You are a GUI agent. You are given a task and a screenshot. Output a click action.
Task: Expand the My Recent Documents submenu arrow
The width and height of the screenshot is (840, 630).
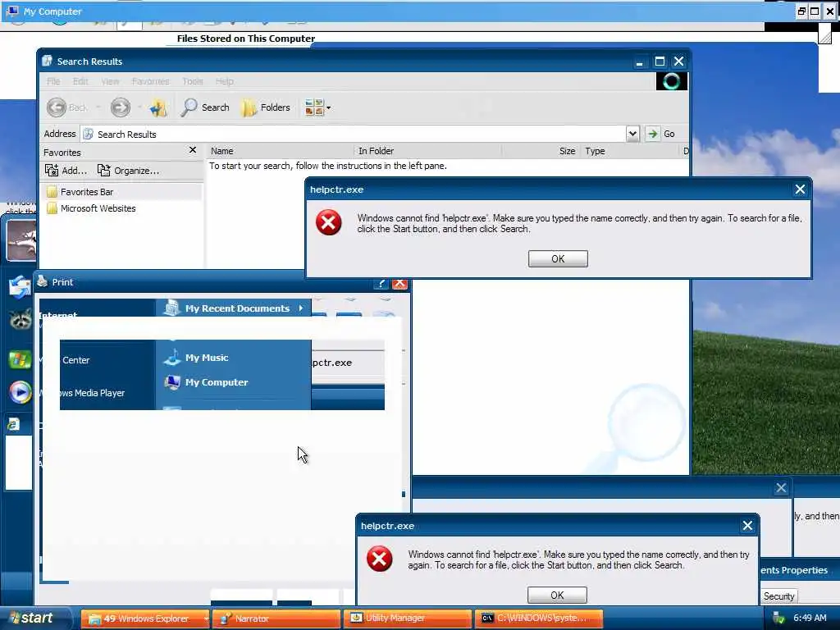point(301,308)
